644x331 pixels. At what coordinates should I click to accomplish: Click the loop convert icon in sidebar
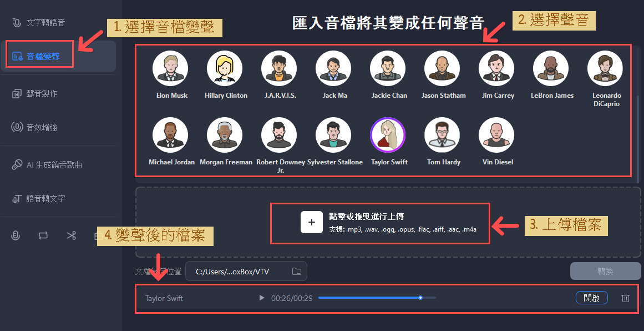(43, 235)
